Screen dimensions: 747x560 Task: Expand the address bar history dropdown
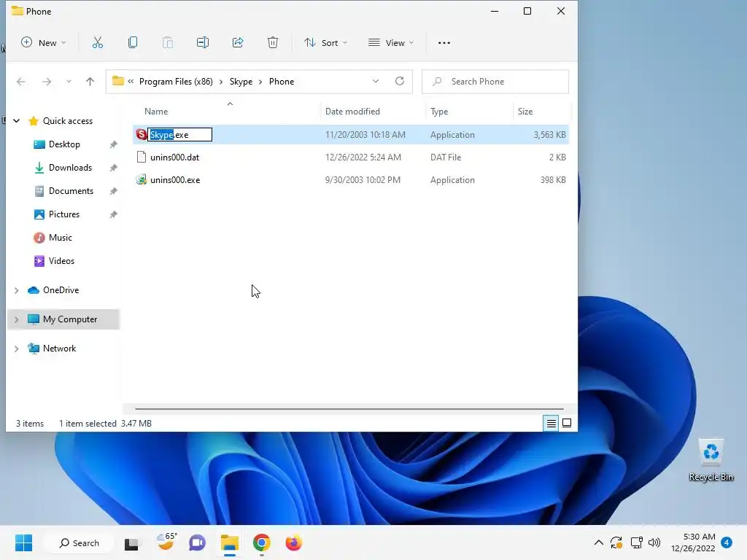(376, 82)
